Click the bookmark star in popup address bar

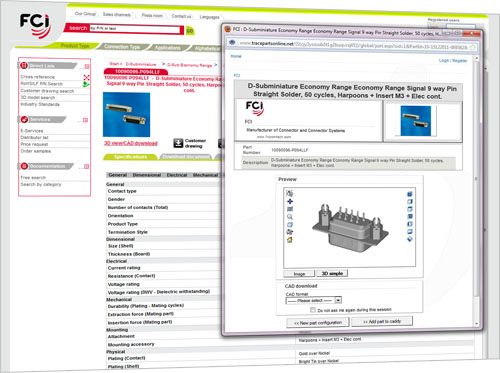pos(472,48)
